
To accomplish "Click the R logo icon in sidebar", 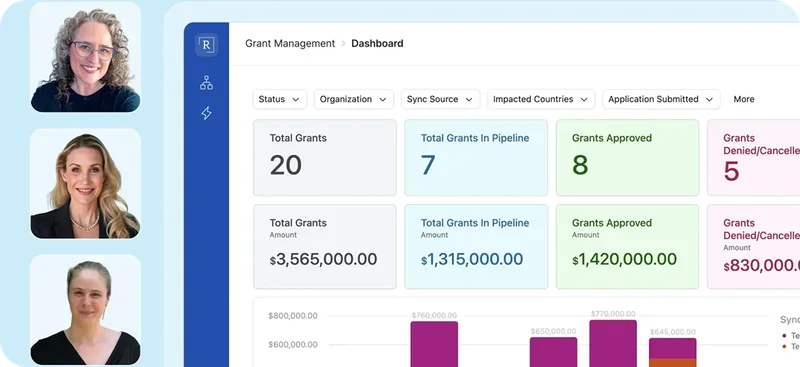I will (x=206, y=45).
